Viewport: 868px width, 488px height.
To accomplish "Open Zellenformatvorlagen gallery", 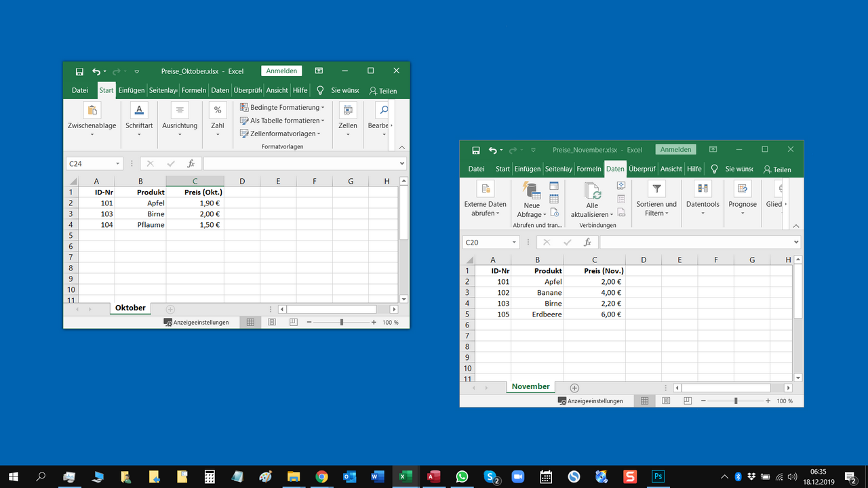I will (x=280, y=134).
